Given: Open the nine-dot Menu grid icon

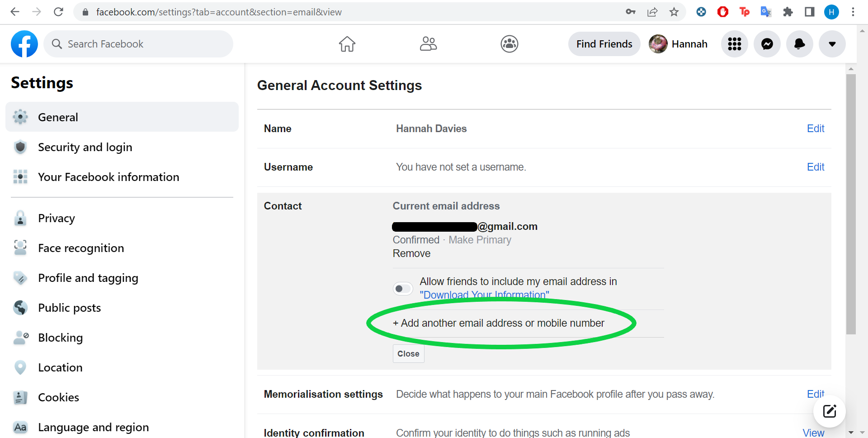Looking at the screenshot, I should 735,44.
